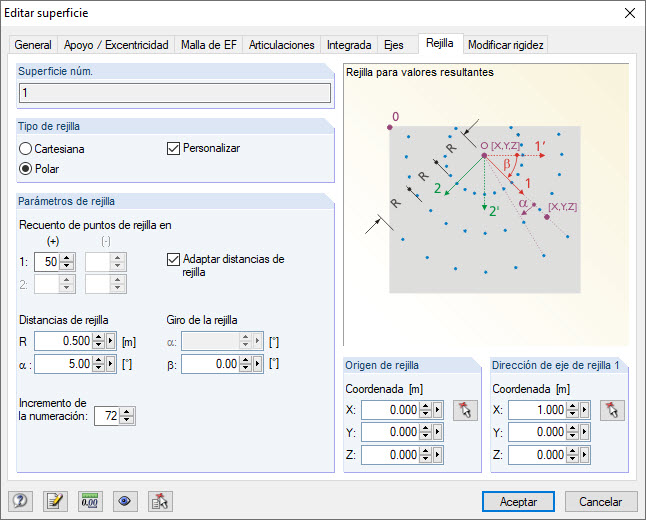The width and height of the screenshot is (646, 520).
Task: Open the origin X coordinate arrow menu
Action: (438, 410)
